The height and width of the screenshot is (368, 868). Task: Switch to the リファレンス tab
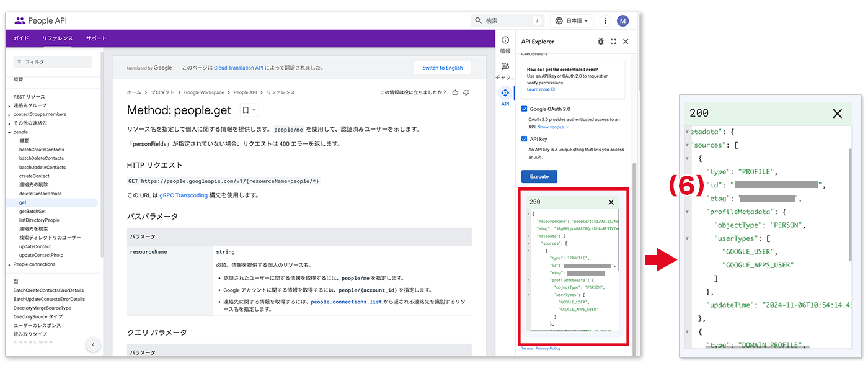pos(58,38)
